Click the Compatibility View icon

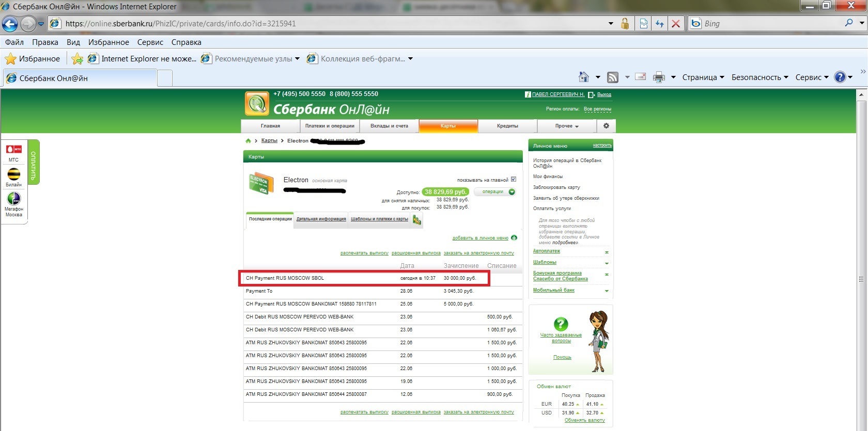click(644, 24)
